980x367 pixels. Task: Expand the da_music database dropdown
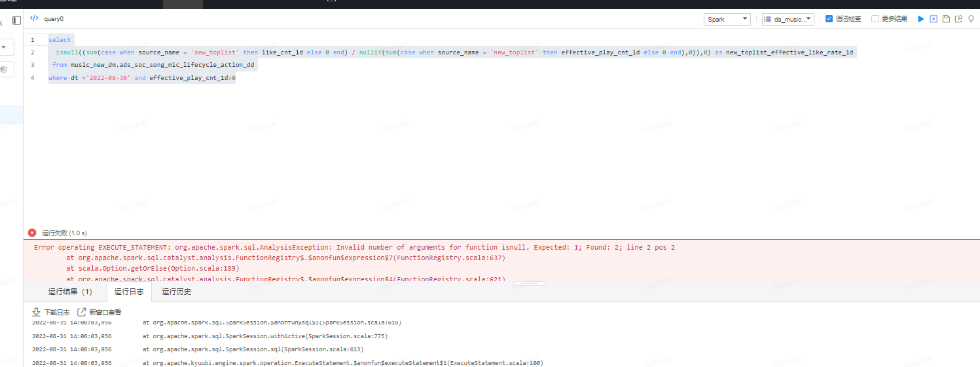point(788,19)
